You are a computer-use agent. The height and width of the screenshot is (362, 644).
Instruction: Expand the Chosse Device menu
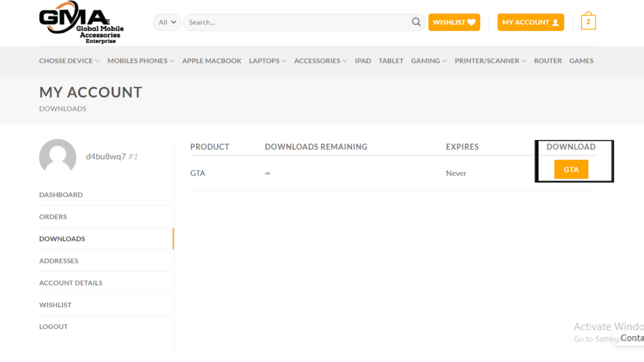69,61
